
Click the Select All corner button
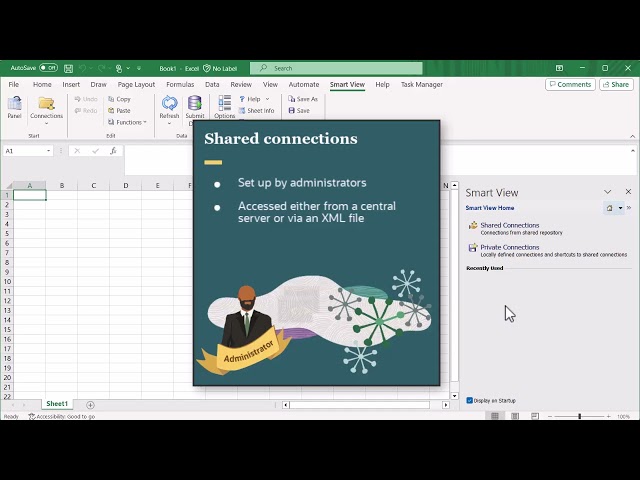(7, 186)
